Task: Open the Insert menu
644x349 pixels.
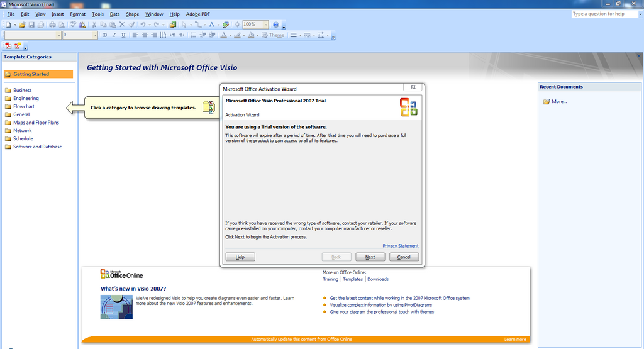Action: 57,14
